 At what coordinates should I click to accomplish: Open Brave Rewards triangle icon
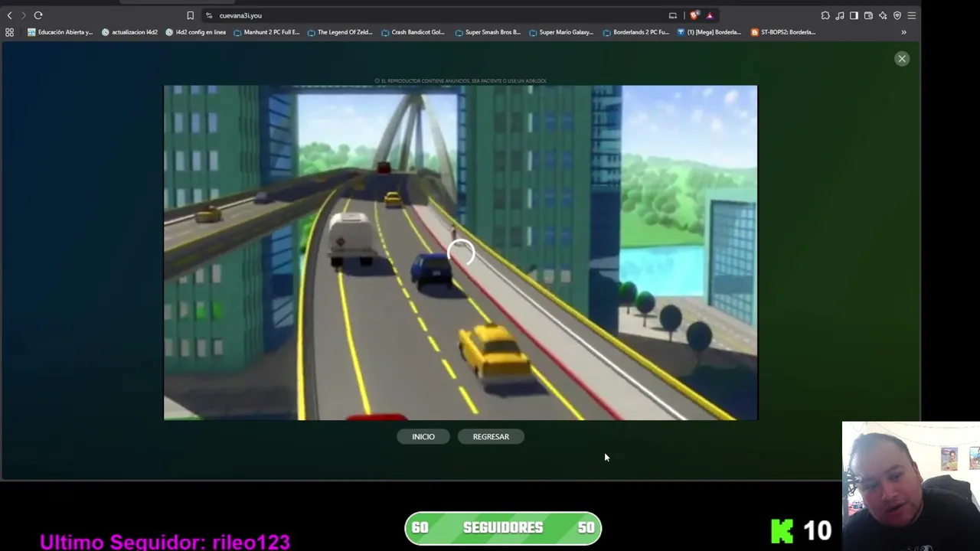click(x=710, y=15)
